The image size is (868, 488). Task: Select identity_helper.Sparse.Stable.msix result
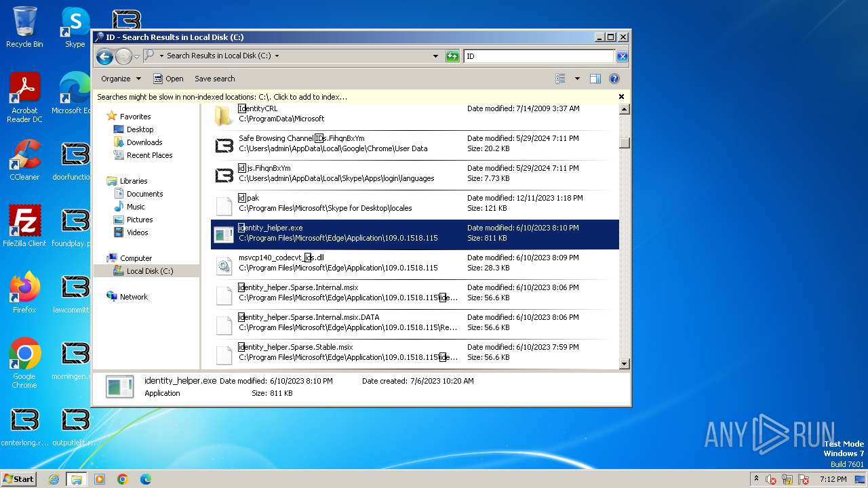pos(414,353)
